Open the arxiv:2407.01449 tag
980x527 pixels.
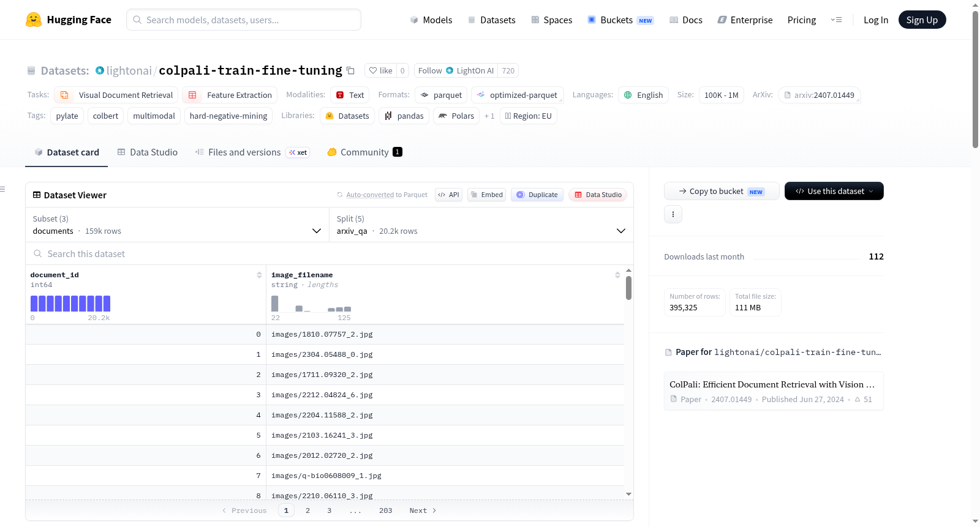tap(820, 95)
